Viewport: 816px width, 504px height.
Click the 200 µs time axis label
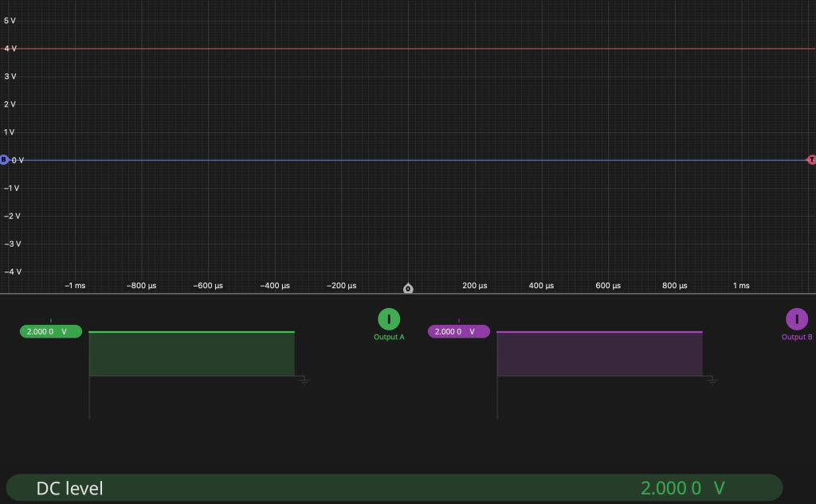point(475,286)
